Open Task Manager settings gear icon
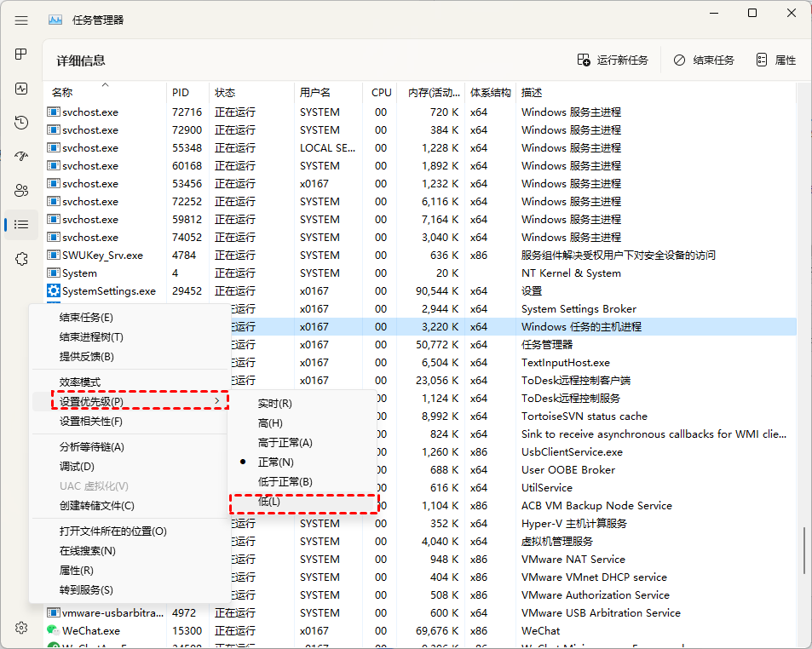The height and width of the screenshot is (649, 812). 21,628
